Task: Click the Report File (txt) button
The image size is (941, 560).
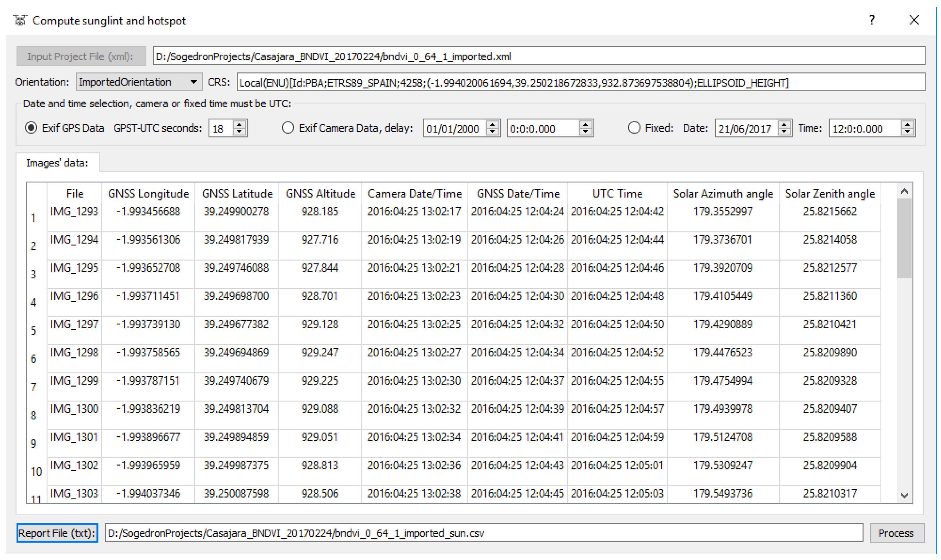Action: 57,533
